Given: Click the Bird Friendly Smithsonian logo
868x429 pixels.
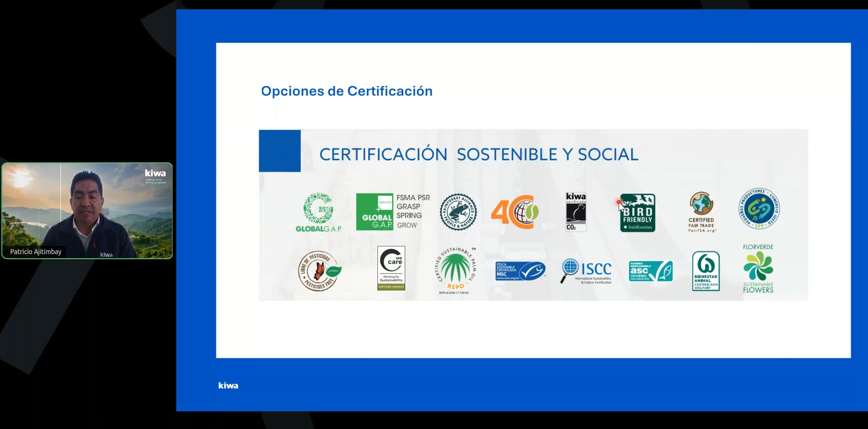Looking at the screenshot, I should (x=638, y=213).
